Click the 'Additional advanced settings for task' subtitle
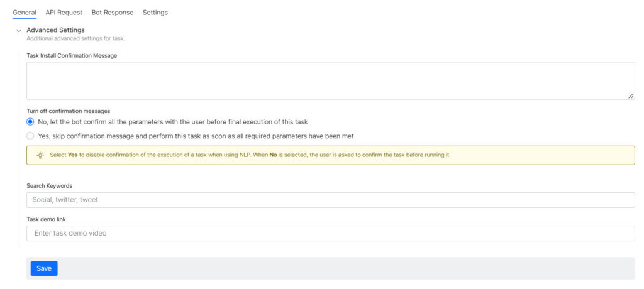The image size is (644, 289). (x=75, y=38)
